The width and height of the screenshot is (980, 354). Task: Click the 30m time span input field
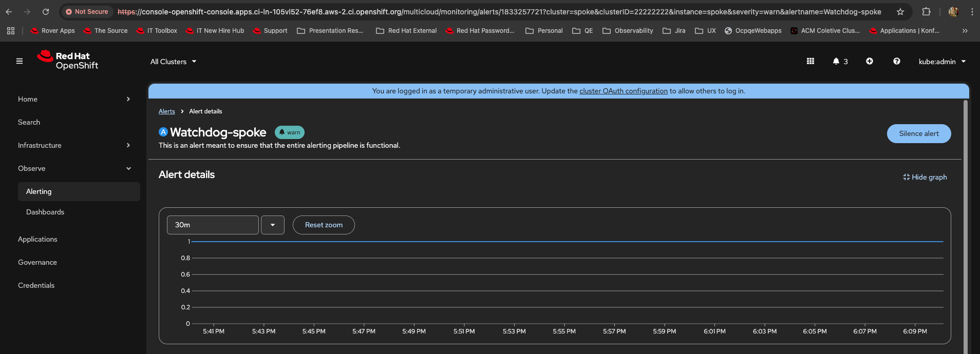[x=213, y=225]
